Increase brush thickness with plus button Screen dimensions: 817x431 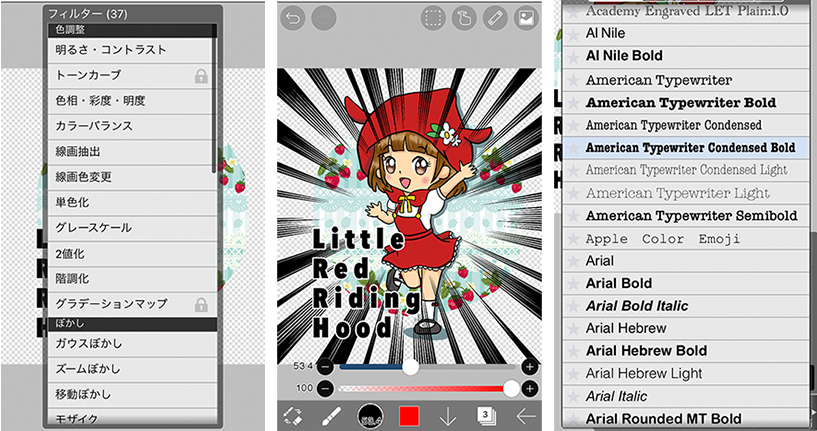pyautogui.click(x=530, y=367)
